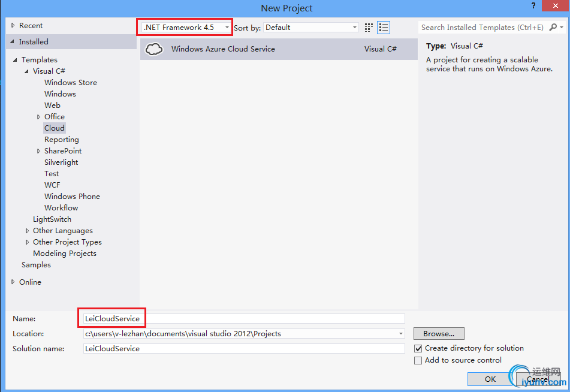Click the Search Installed Templates box
This screenshot has height=392, width=570.
click(x=482, y=28)
